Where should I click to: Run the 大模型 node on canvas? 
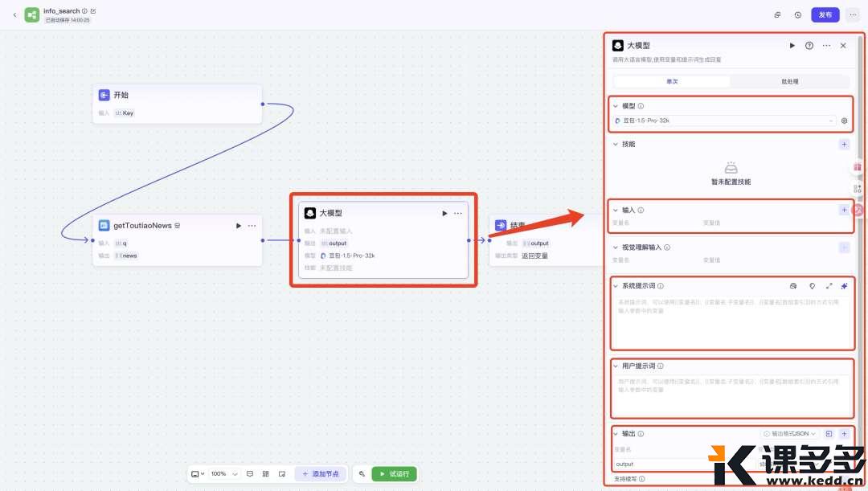point(444,213)
